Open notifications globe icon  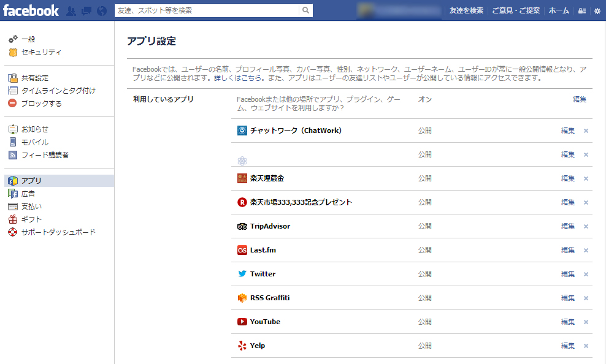tap(102, 11)
